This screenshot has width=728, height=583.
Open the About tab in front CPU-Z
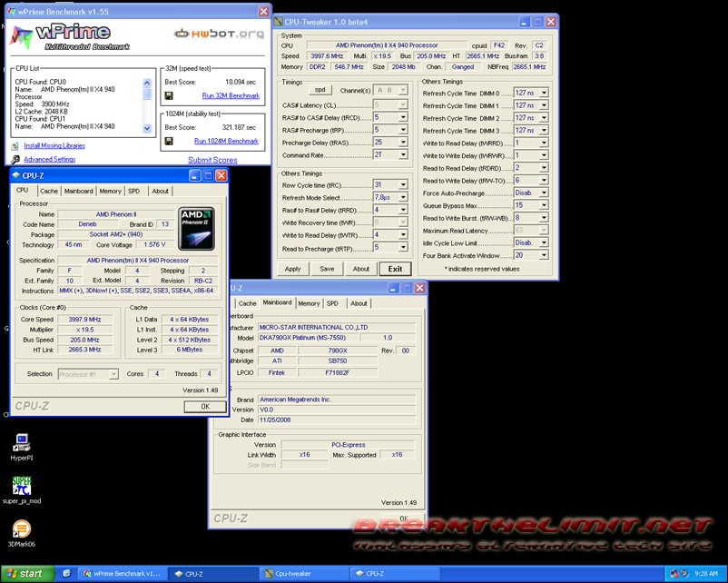160,191
